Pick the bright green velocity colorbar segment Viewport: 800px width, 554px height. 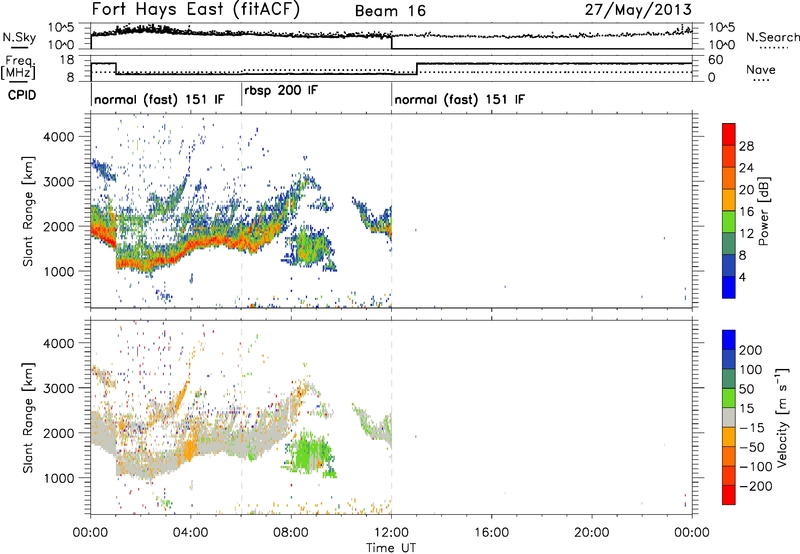(x=729, y=398)
